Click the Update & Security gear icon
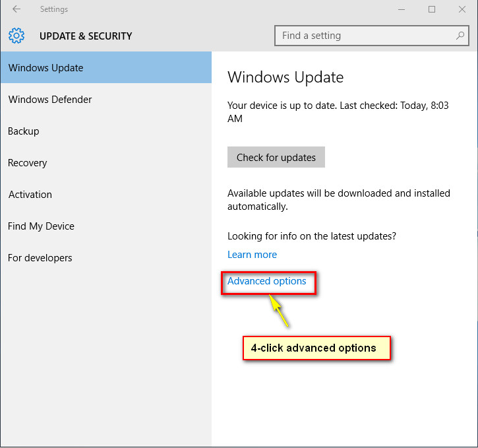 (x=16, y=36)
